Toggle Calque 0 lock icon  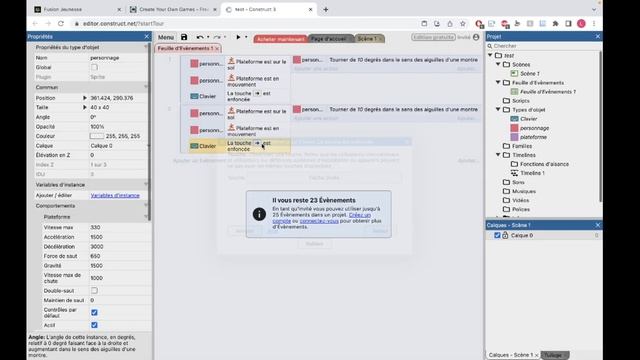point(505,235)
